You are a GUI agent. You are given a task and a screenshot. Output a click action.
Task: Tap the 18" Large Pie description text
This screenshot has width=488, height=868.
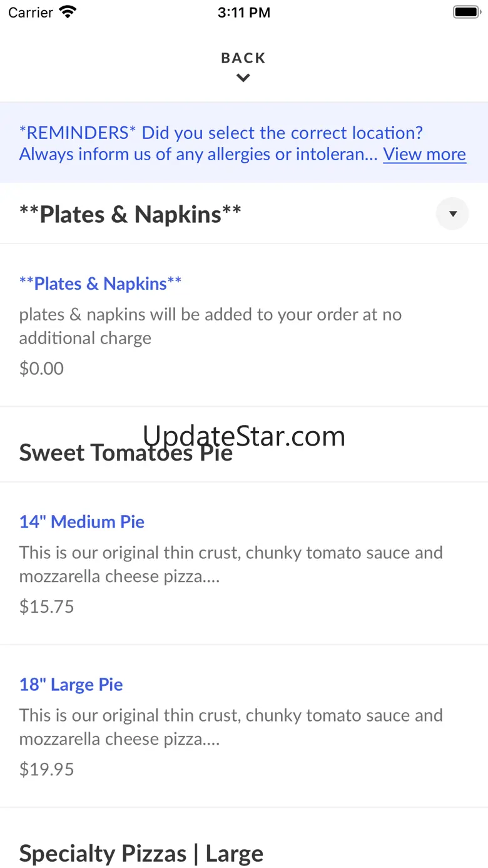point(230,727)
